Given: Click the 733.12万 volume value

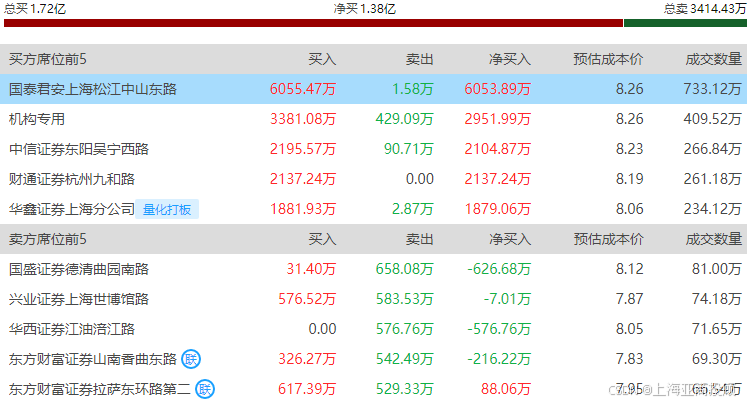Looking at the screenshot, I should tap(712, 89).
